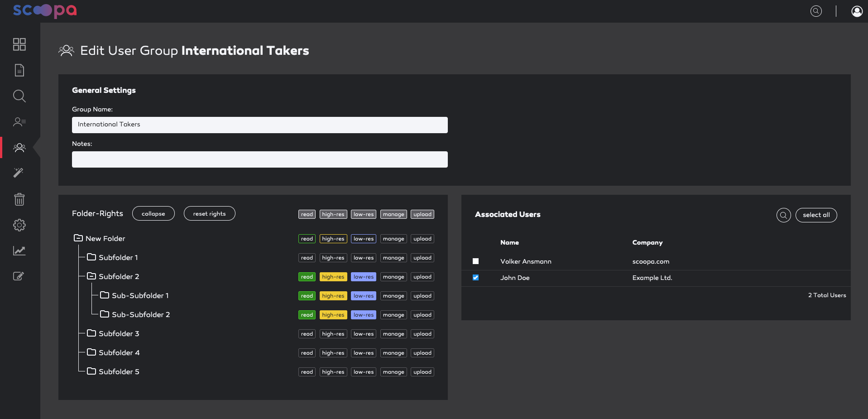Disable low-res right for Sub-Subfolder 1
Image resolution: width=868 pixels, height=419 pixels.
click(364, 296)
